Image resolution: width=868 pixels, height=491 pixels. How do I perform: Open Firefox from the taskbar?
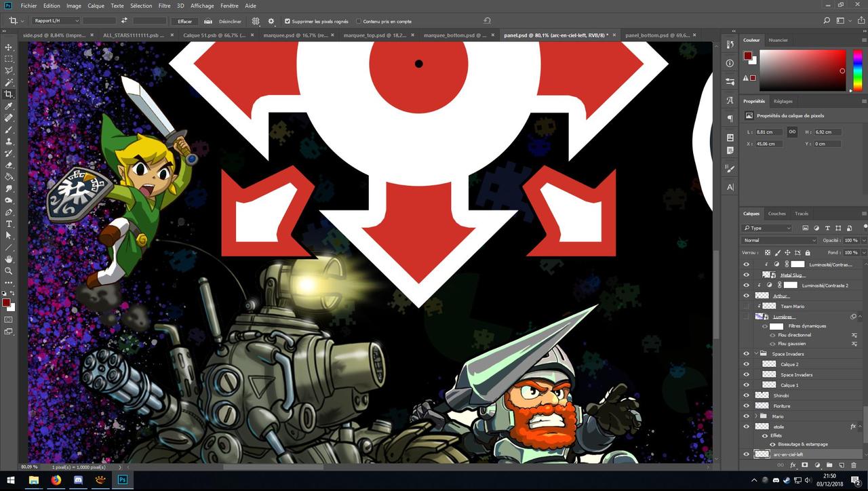pos(56,480)
